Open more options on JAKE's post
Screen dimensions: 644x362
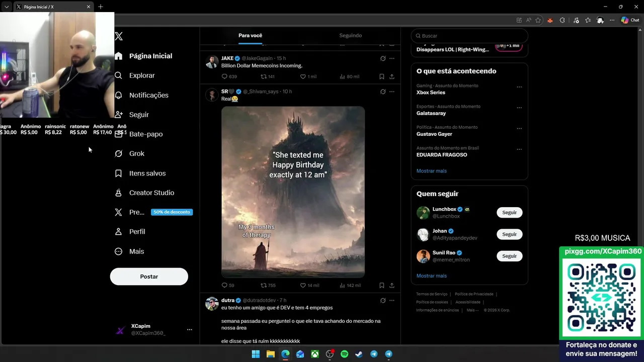392,58
